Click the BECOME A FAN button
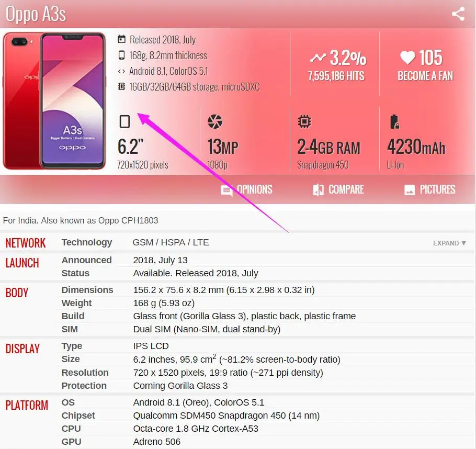The image size is (476, 449). [425, 76]
